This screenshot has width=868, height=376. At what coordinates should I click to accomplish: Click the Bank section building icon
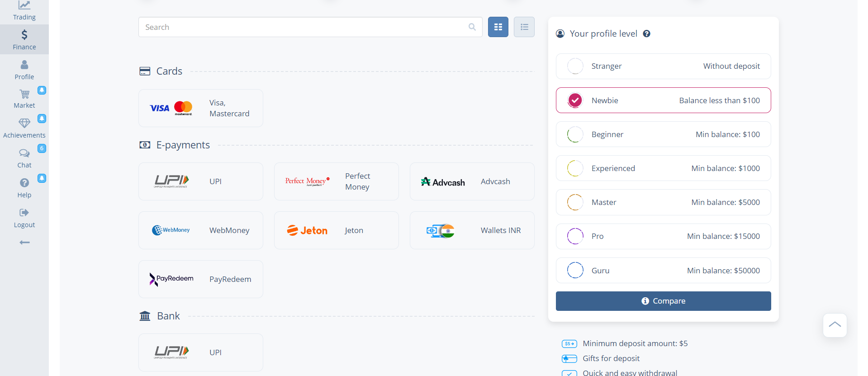pyautogui.click(x=145, y=316)
